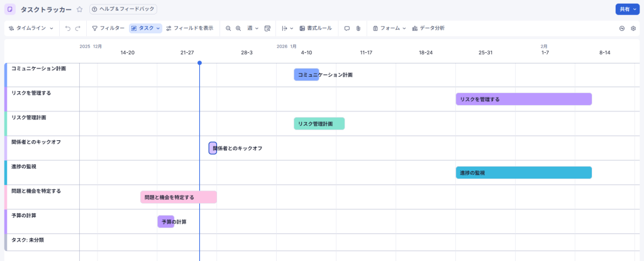
Task: Click the go-to-today calendar icon
Action: pos(267,28)
